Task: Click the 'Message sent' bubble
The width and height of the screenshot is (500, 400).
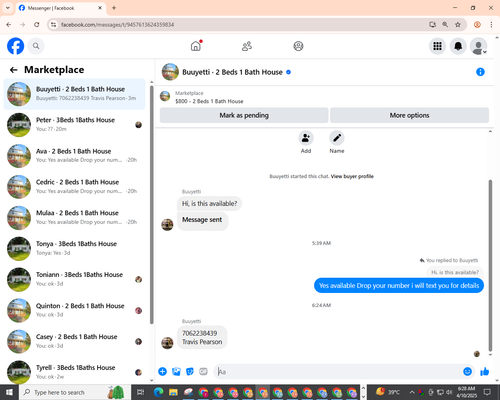Action: click(202, 220)
